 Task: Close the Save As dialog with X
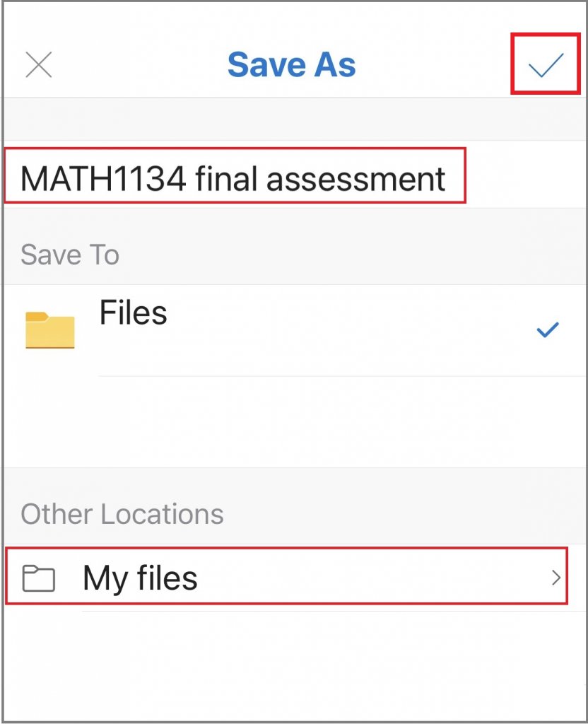click(39, 64)
